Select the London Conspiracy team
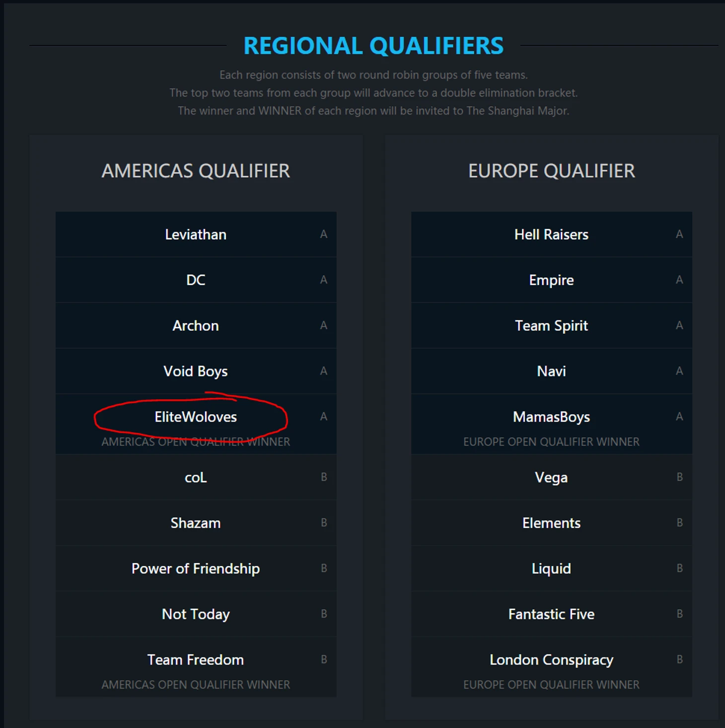Image resolution: width=725 pixels, height=728 pixels. coord(551,660)
